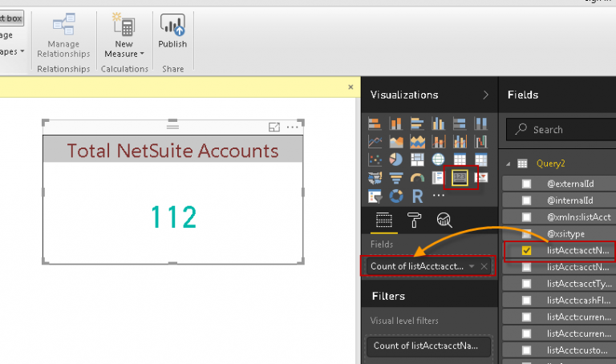Select the R script visual
Viewport: 616px width, 364px height.
417,196
